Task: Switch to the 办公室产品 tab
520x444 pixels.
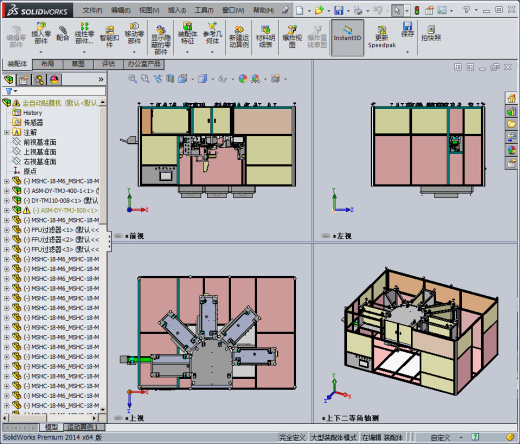Action: point(144,64)
